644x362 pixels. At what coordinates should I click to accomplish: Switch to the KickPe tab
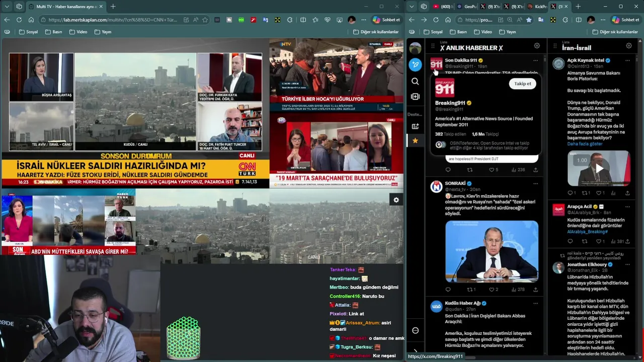537,7
